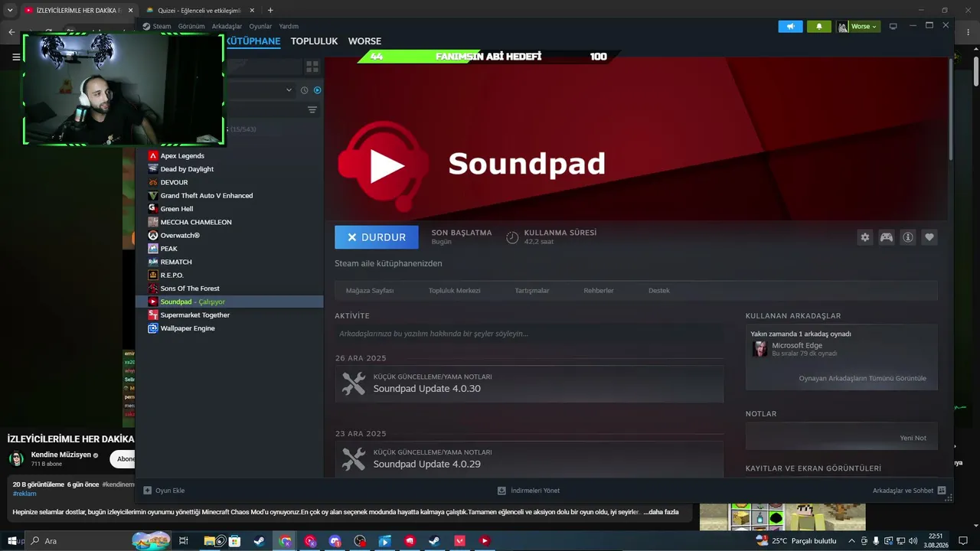Click the R.E.P.O. game icon
This screenshot has height=551, width=980.
(x=153, y=275)
